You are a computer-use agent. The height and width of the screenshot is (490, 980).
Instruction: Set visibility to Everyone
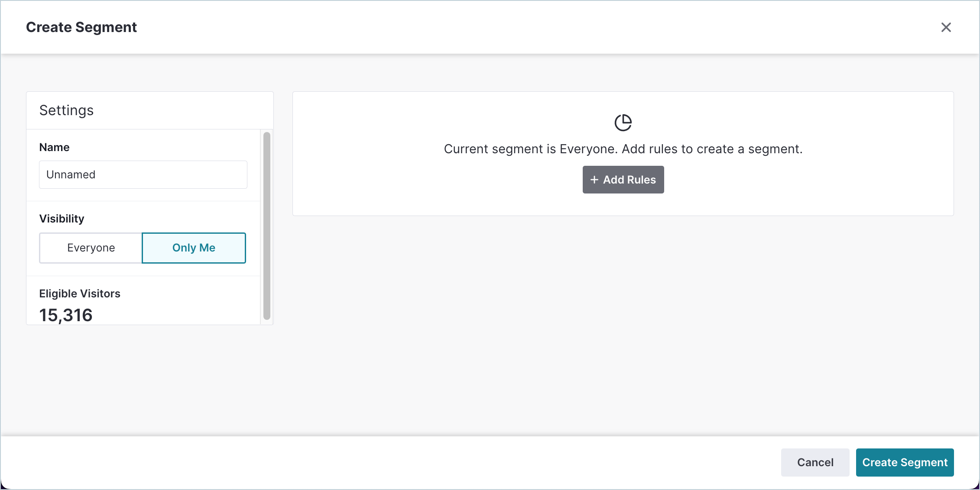tap(91, 248)
